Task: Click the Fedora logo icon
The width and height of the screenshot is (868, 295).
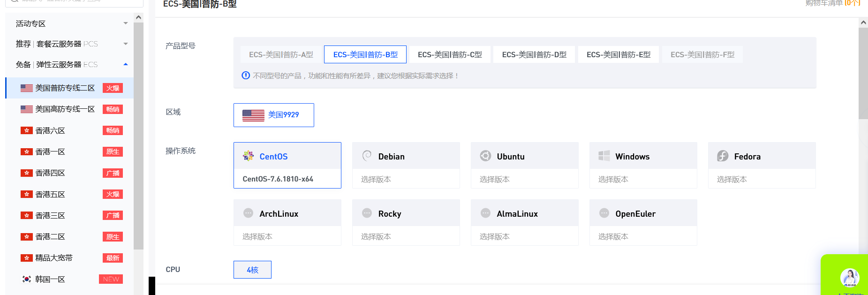Action: 723,156
